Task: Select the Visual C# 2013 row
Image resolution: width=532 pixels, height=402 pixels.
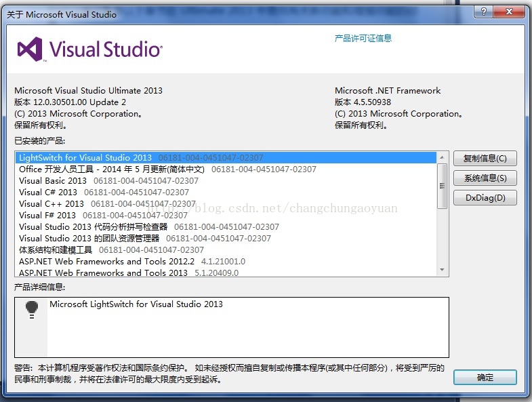Action: [x=226, y=192]
